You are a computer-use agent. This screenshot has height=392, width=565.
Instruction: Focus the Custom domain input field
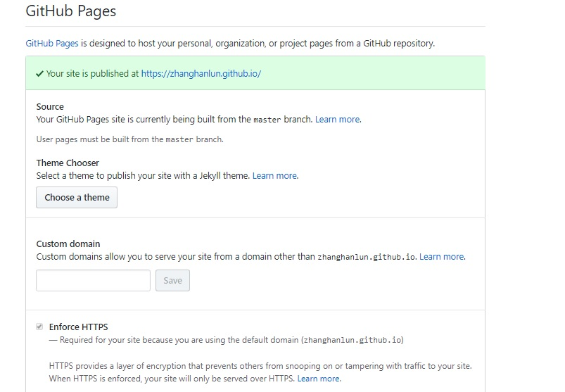coord(94,280)
